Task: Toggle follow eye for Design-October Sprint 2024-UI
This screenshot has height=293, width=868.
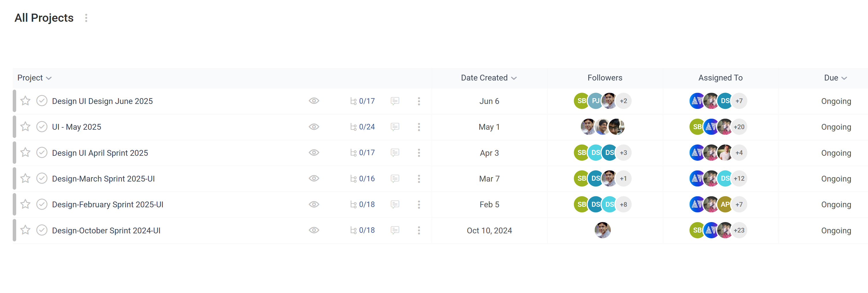Action: pyautogui.click(x=314, y=230)
